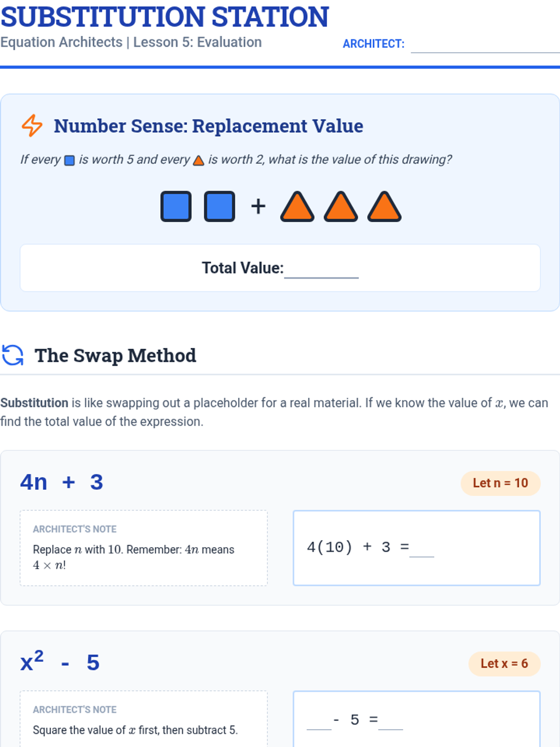Click the first blank before '- 5 ='
560x747 pixels.
pyautogui.click(x=319, y=721)
